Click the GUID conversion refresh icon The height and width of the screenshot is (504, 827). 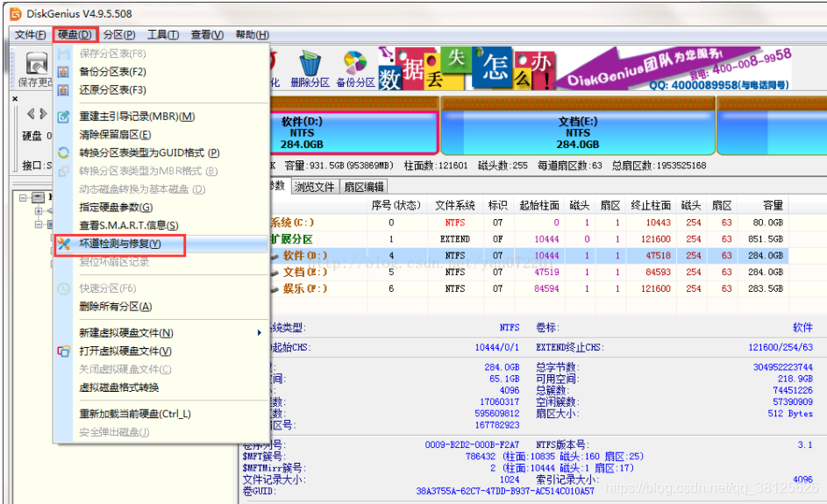[63, 153]
